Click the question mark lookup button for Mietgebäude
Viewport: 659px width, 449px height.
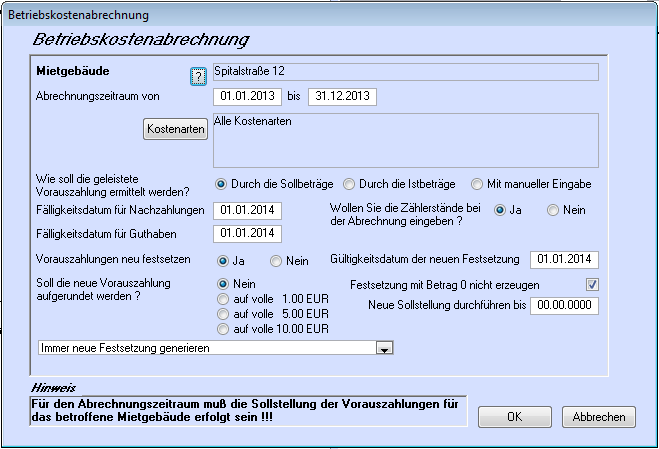tap(198, 77)
